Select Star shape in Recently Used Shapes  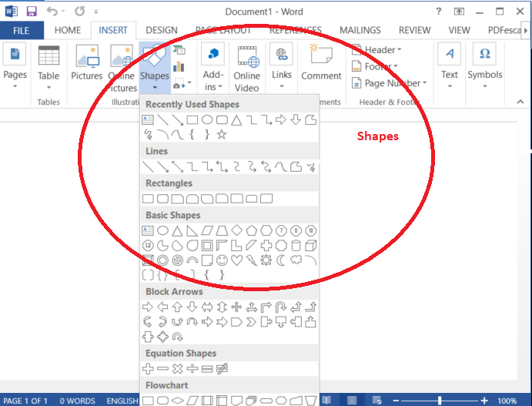[x=222, y=135]
